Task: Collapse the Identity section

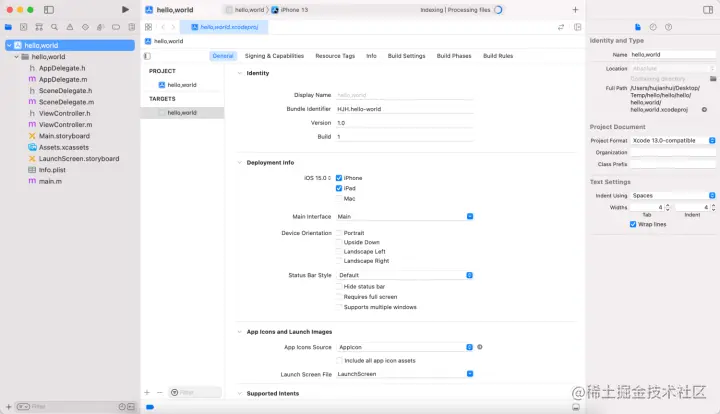Action: click(x=239, y=73)
